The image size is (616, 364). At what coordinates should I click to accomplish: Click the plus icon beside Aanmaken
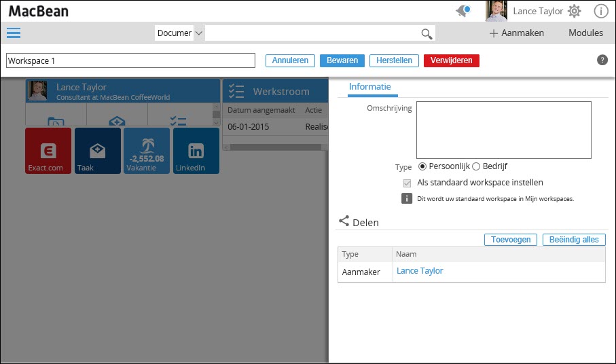point(494,33)
